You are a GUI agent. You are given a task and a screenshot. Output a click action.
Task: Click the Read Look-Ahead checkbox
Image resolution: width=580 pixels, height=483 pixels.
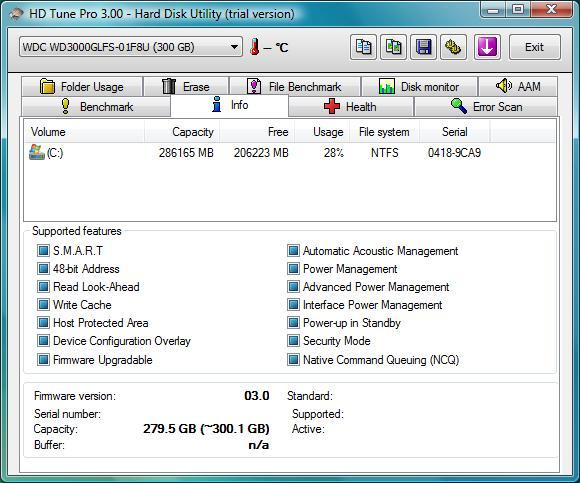[x=43, y=287]
